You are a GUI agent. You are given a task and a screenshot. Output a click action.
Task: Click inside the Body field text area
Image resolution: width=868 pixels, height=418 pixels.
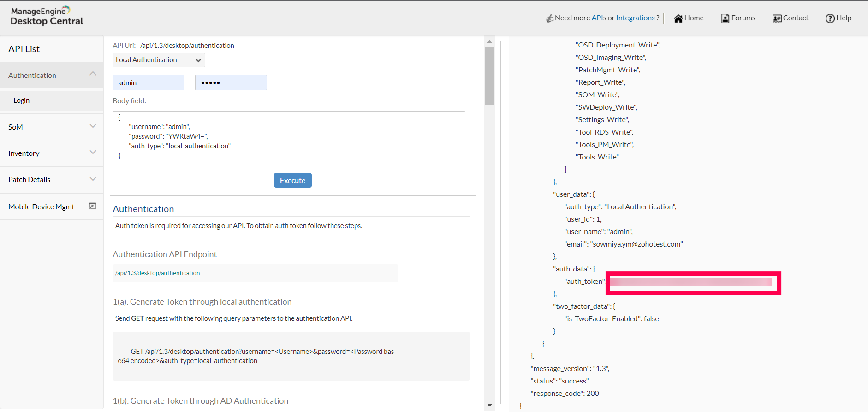click(x=289, y=138)
